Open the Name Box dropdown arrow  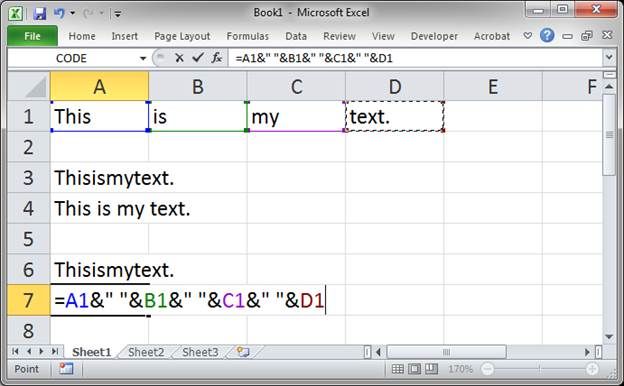click(143, 58)
